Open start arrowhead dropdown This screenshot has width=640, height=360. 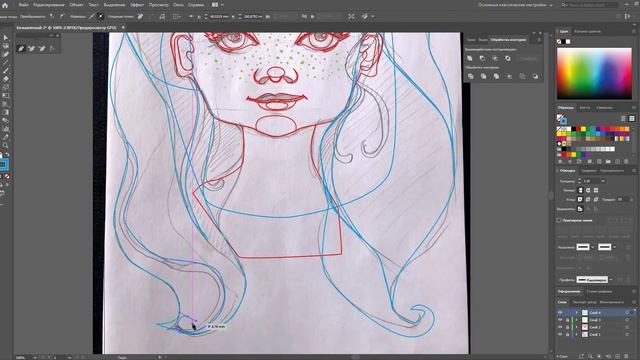pos(593,247)
